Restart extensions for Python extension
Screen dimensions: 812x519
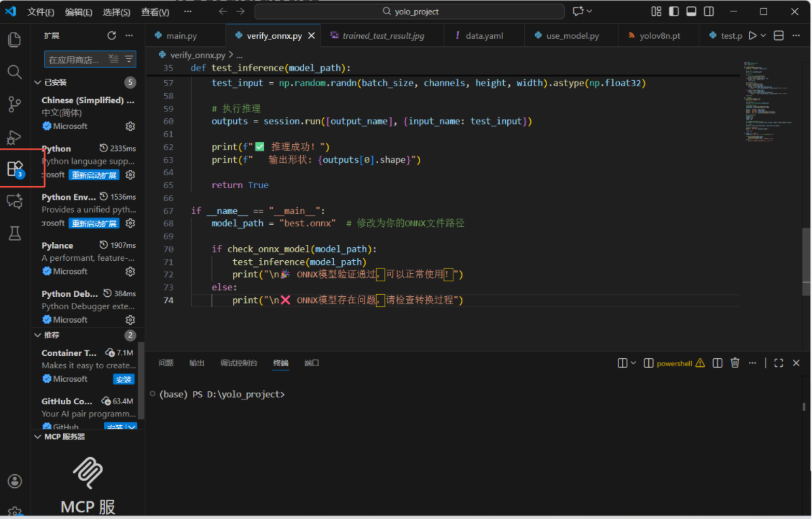[x=94, y=175]
